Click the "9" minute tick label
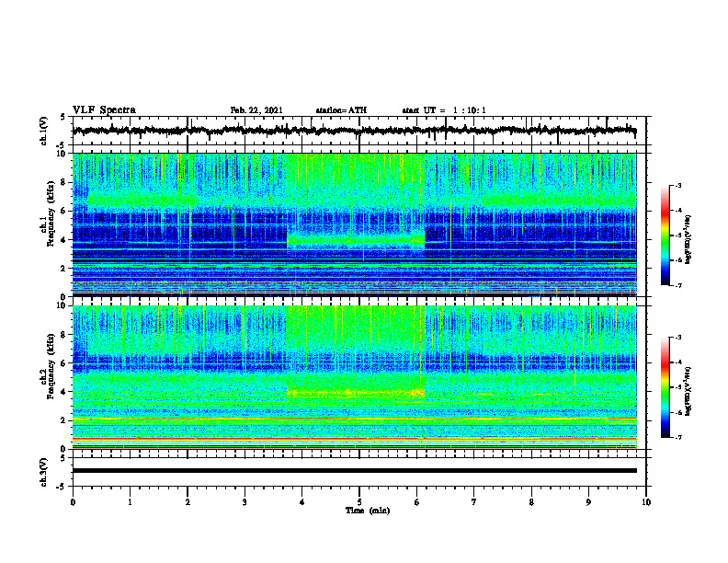 click(x=588, y=502)
